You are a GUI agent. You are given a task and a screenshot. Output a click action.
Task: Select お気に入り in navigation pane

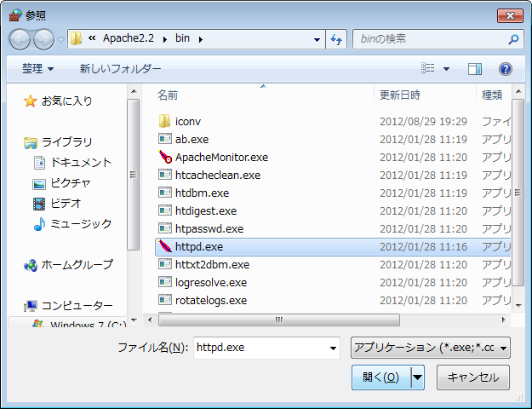(67, 101)
